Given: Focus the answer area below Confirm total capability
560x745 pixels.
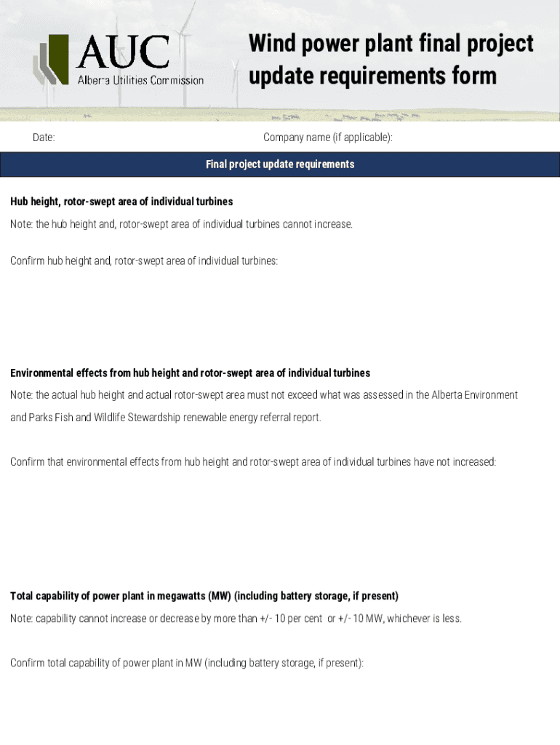Looking at the screenshot, I should point(280,709).
